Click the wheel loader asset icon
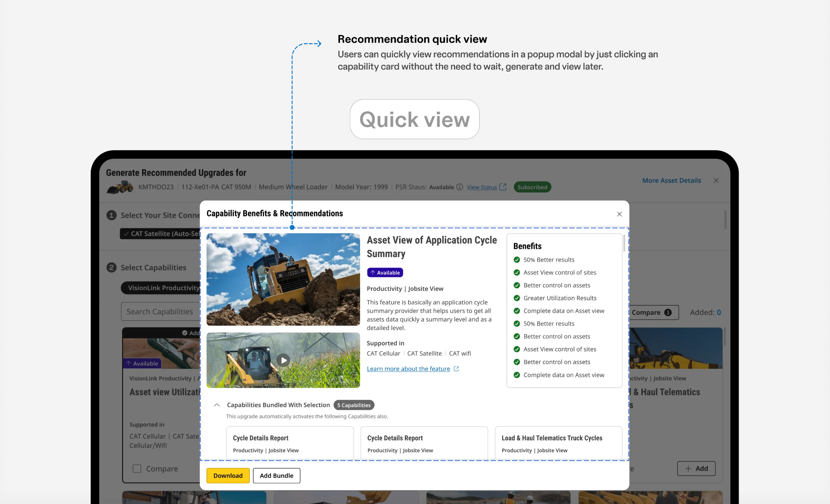This screenshot has height=504, width=830. click(x=120, y=187)
